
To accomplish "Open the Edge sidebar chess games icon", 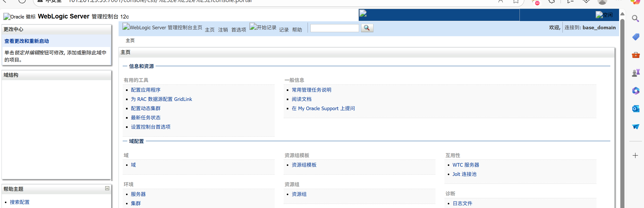I will tap(636, 73).
